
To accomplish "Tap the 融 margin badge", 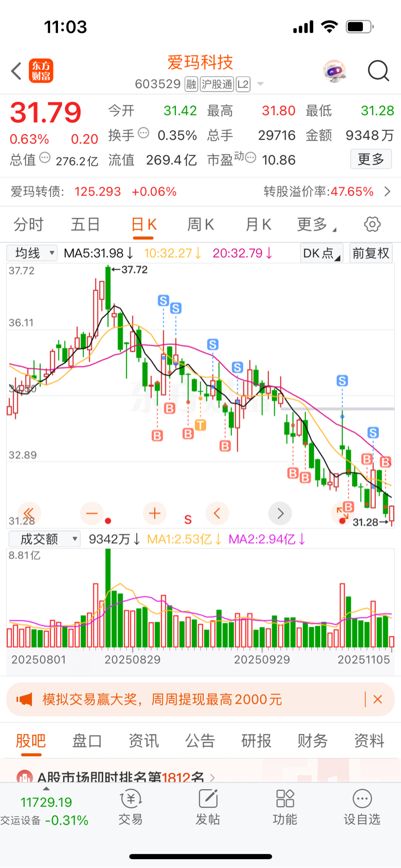I will pos(191,84).
